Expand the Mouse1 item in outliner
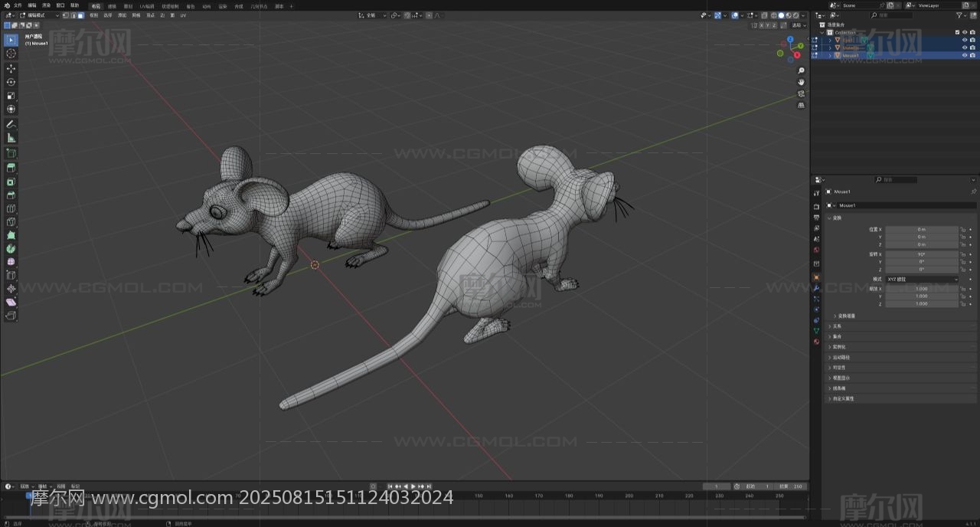The image size is (980, 527). tap(830, 55)
